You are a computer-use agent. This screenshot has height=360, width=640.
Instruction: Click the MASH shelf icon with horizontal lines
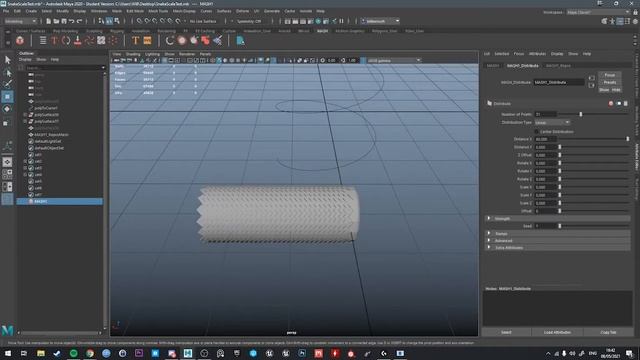(x=43, y=40)
